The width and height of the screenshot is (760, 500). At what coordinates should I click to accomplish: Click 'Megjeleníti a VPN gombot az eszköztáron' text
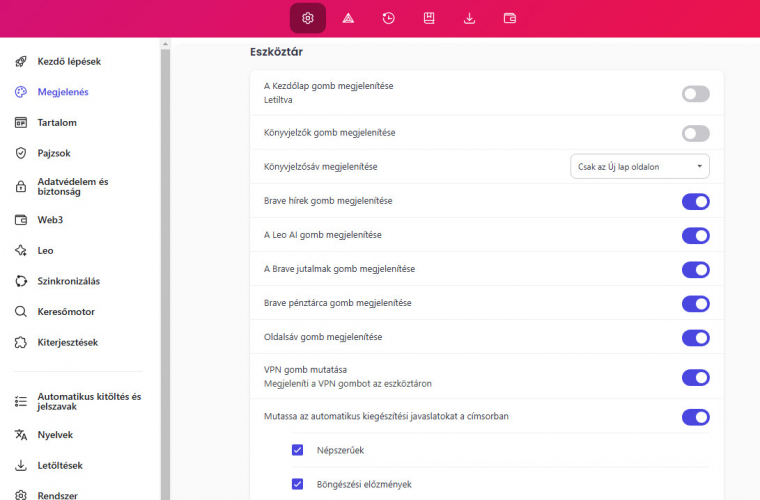[x=348, y=384]
